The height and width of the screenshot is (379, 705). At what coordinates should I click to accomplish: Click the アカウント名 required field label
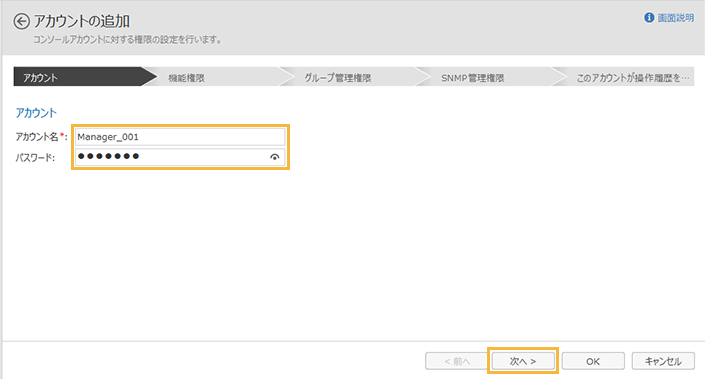(x=41, y=137)
